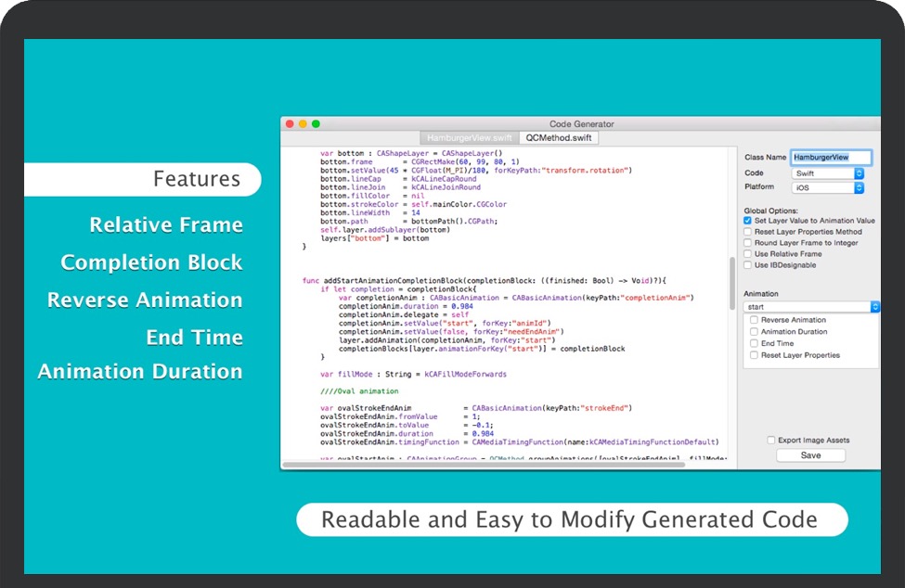Screen dimensions: 905x588
Task: Check the Use Relative Frame option
Action: click(x=748, y=254)
